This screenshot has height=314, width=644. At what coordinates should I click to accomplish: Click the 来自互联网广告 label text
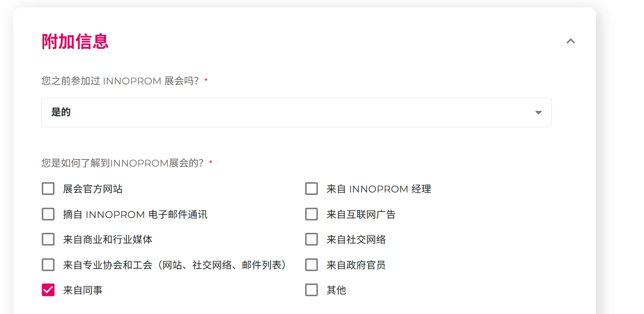point(361,215)
